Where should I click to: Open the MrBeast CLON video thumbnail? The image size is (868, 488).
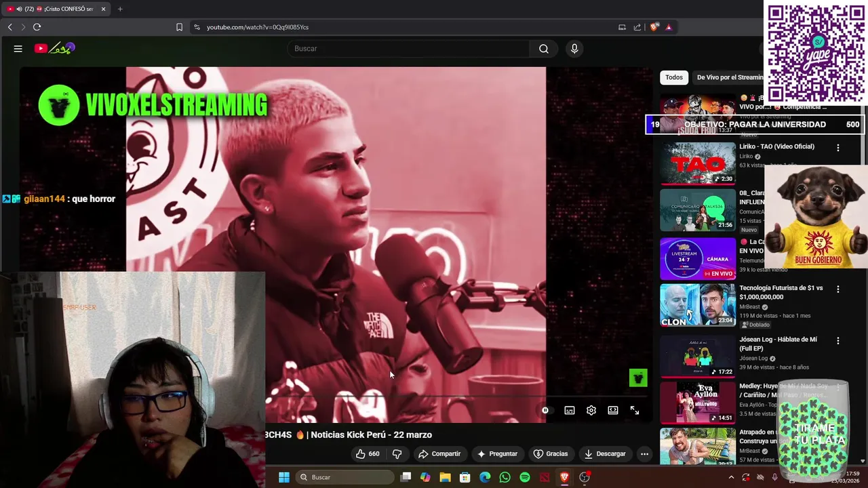(x=698, y=305)
